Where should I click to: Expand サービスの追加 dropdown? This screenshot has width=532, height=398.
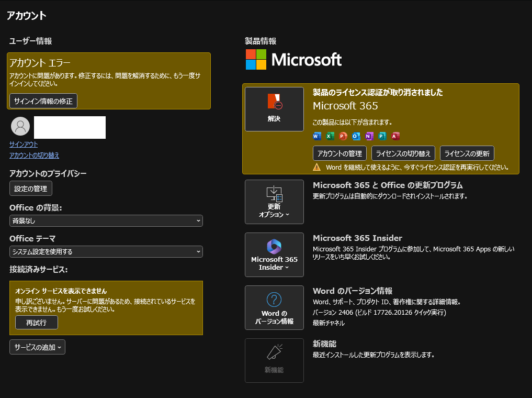(37, 347)
